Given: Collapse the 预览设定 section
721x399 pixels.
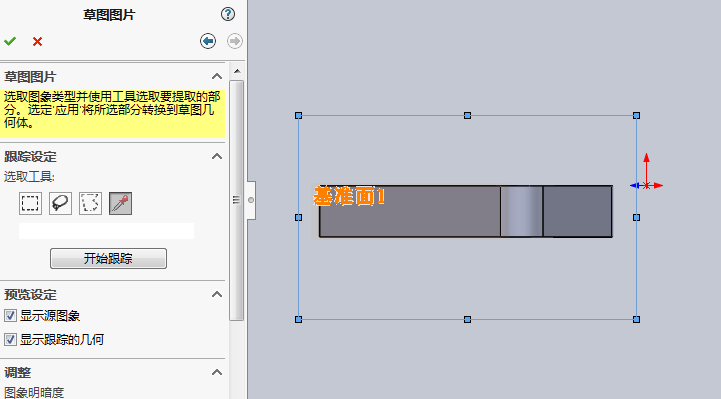Looking at the screenshot, I should tap(217, 294).
